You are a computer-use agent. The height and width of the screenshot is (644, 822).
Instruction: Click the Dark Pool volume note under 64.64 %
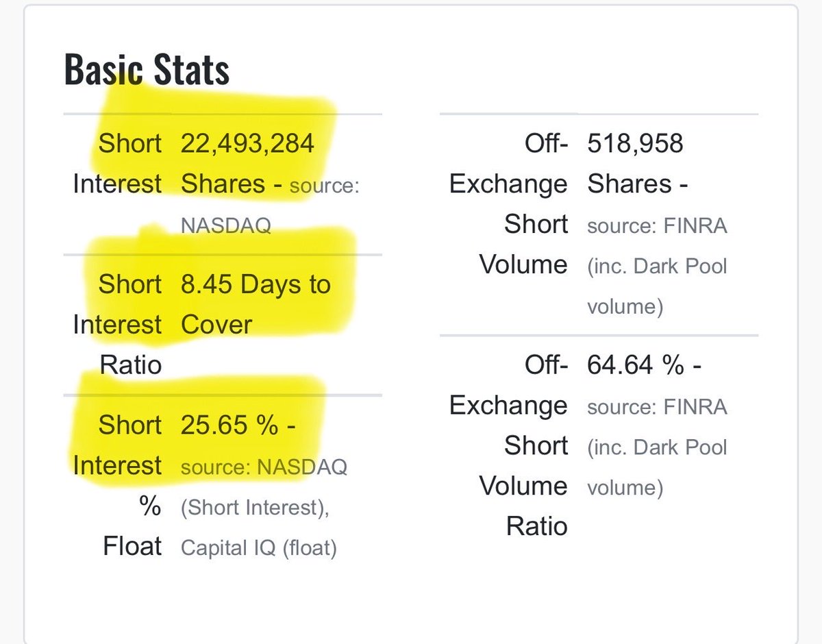pos(657,467)
